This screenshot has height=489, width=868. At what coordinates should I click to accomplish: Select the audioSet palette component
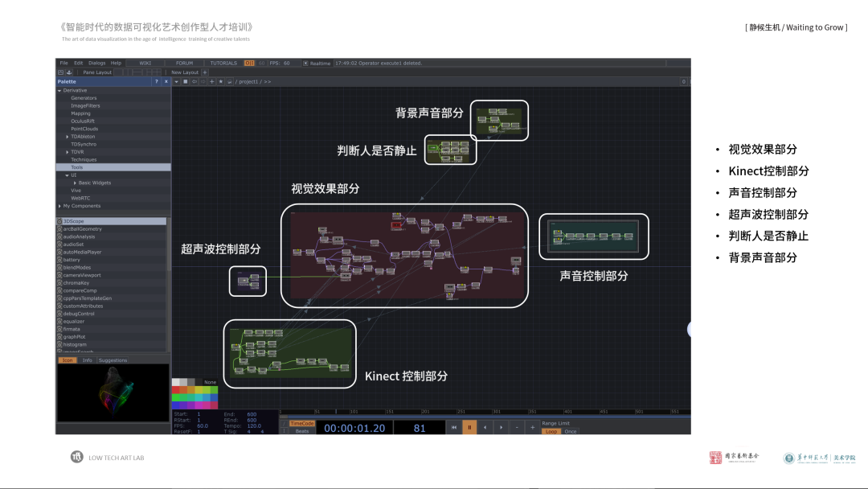click(x=111, y=244)
